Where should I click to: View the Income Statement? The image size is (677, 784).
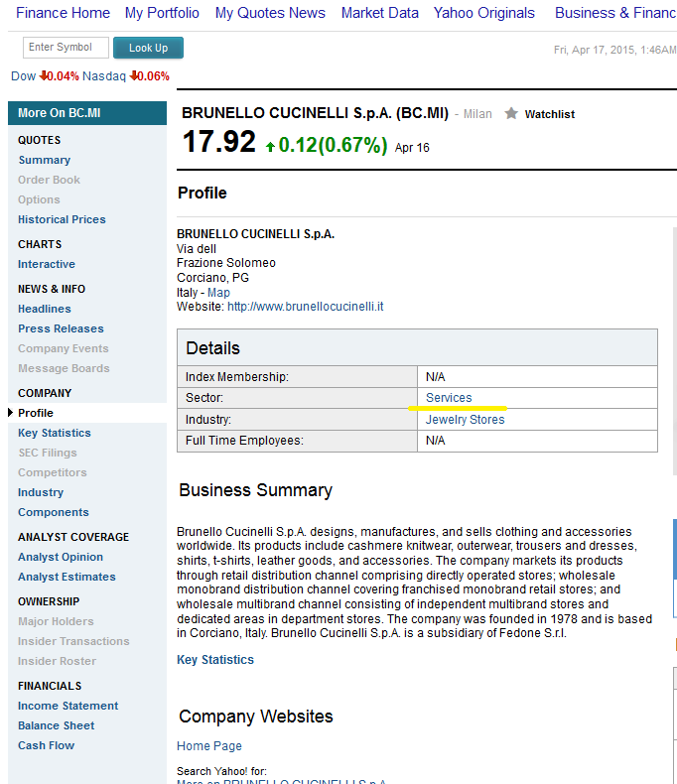click(x=68, y=706)
